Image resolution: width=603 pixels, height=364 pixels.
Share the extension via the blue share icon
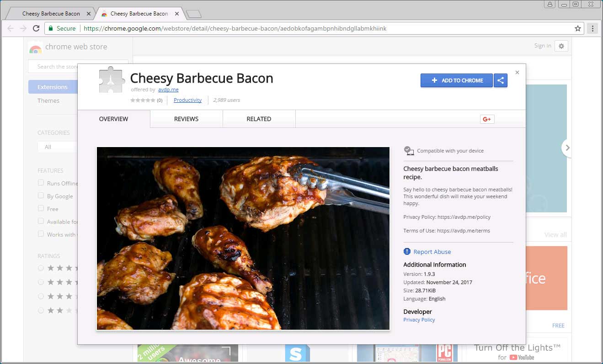pyautogui.click(x=501, y=80)
